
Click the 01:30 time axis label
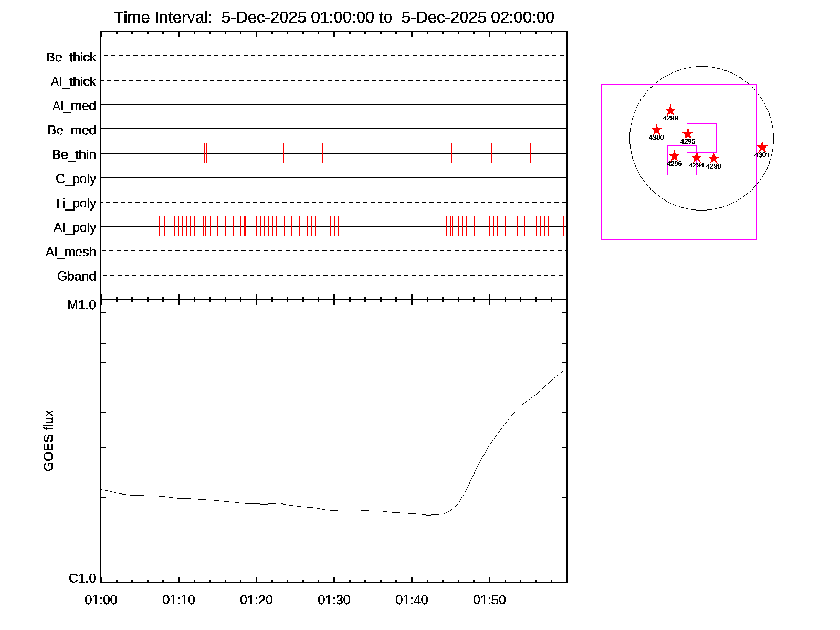pos(334,600)
